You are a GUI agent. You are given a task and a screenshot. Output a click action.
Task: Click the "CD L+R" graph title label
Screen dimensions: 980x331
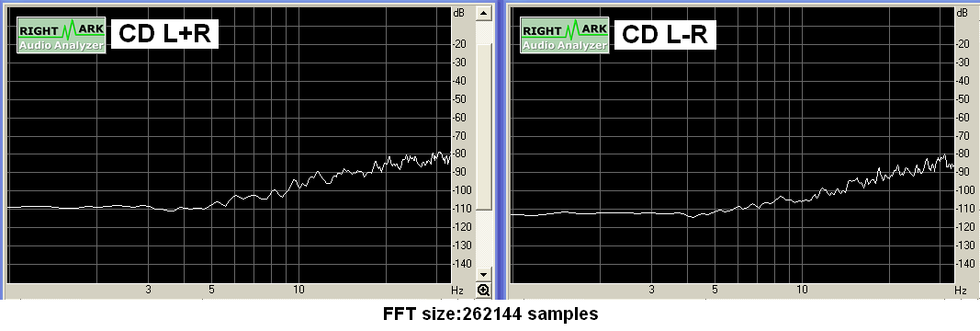pos(165,34)
